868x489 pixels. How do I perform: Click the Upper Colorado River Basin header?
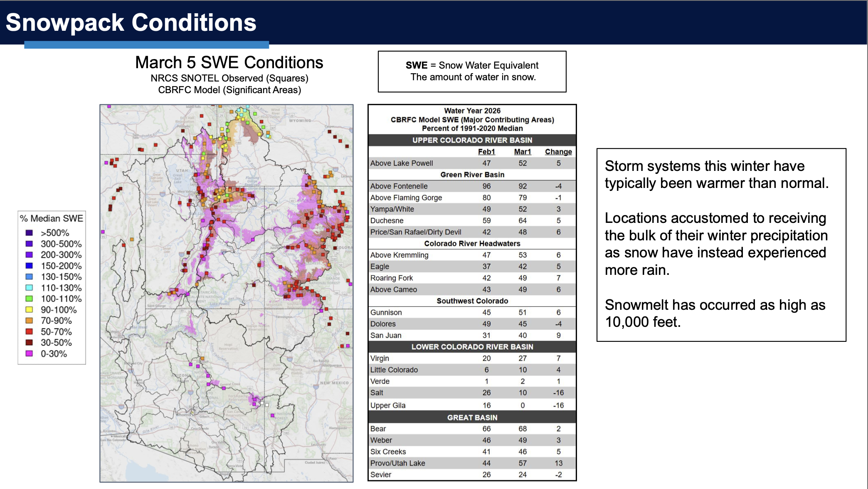click(x=472, y=140)
